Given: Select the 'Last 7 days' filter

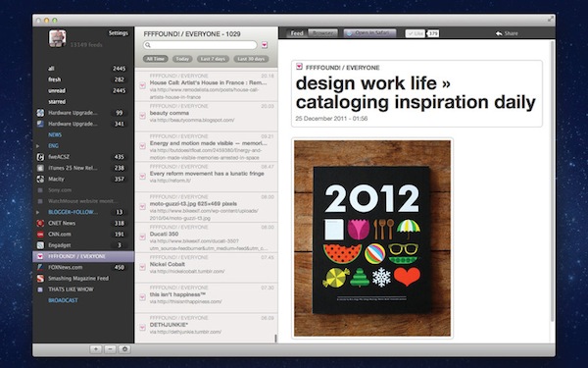Looking at the screenshot, I should [213, 59].
